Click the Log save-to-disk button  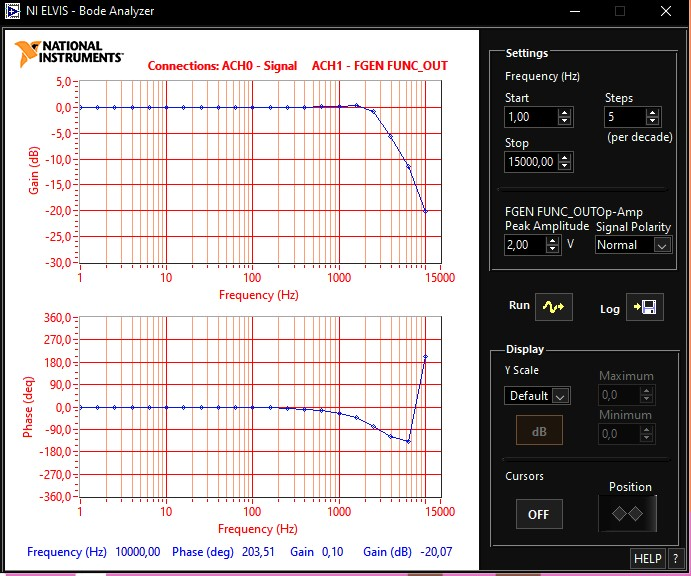[644, 307]
